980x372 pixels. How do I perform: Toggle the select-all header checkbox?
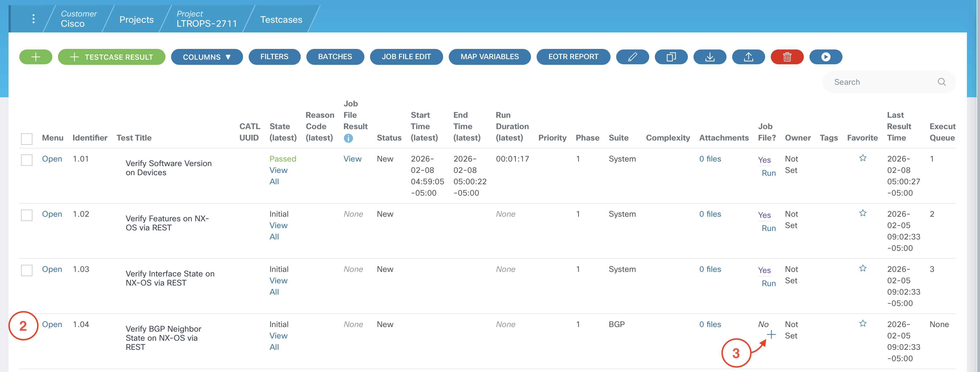(27, 139)
